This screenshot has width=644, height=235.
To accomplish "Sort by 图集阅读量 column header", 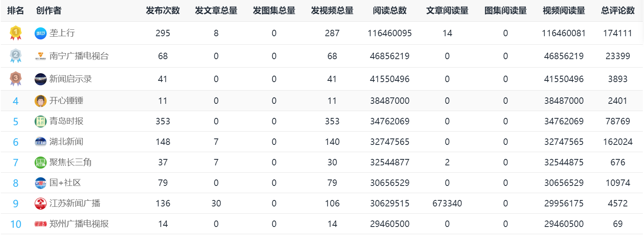I will (506, 10).
